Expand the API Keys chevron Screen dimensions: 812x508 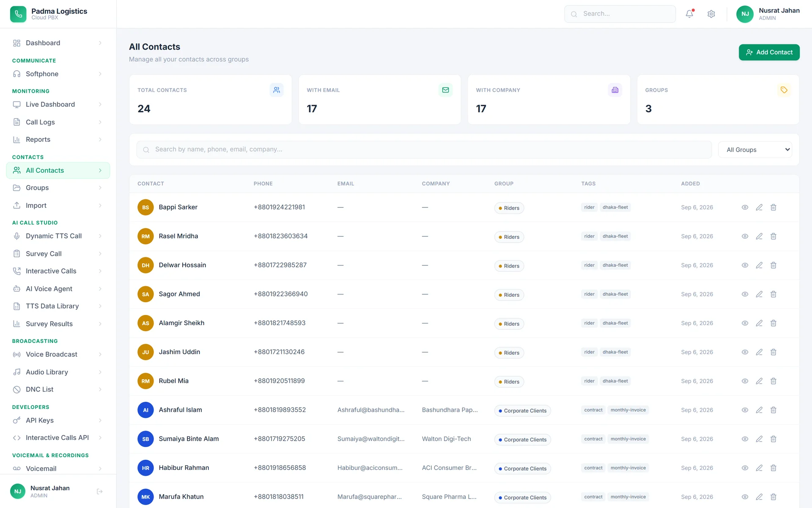tap(100, 420)
